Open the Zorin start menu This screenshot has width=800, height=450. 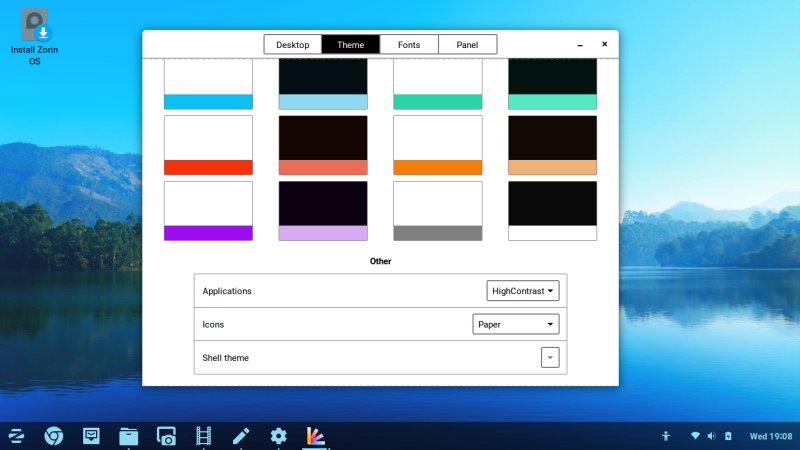16,436
